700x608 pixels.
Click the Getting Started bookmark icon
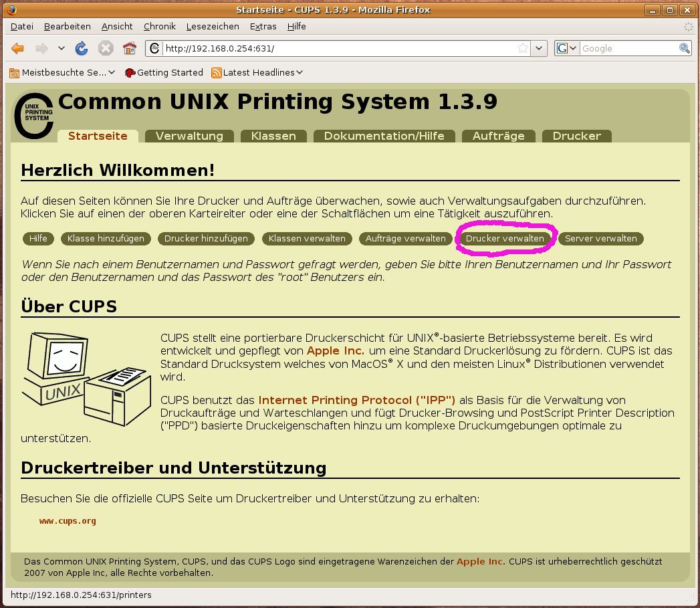click(130, 72)
